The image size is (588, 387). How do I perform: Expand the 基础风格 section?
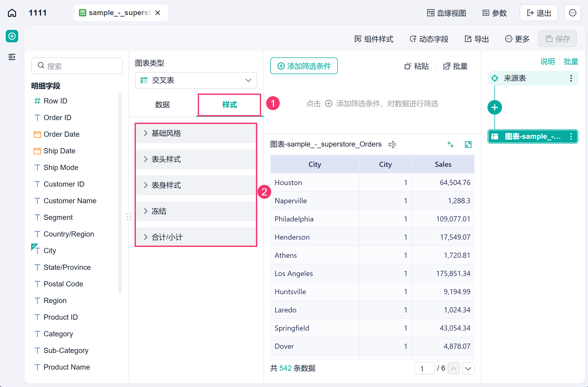196,133
